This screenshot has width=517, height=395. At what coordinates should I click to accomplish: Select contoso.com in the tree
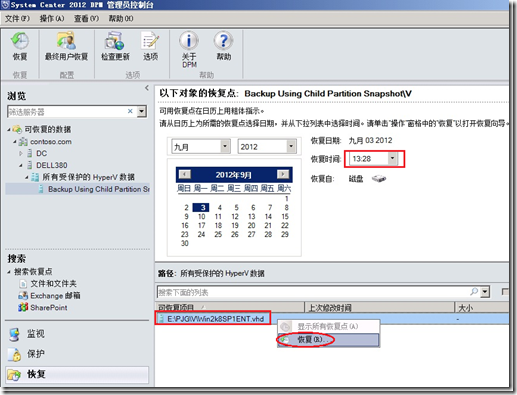(51, 142)
